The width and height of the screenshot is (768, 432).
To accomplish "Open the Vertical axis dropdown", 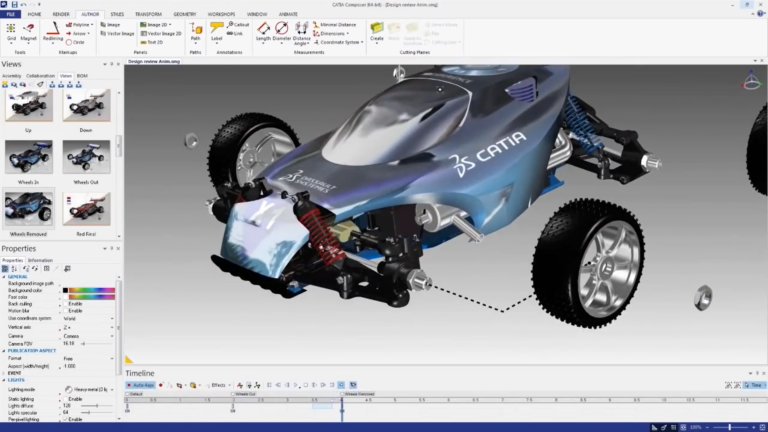I will tap(112, 327).
